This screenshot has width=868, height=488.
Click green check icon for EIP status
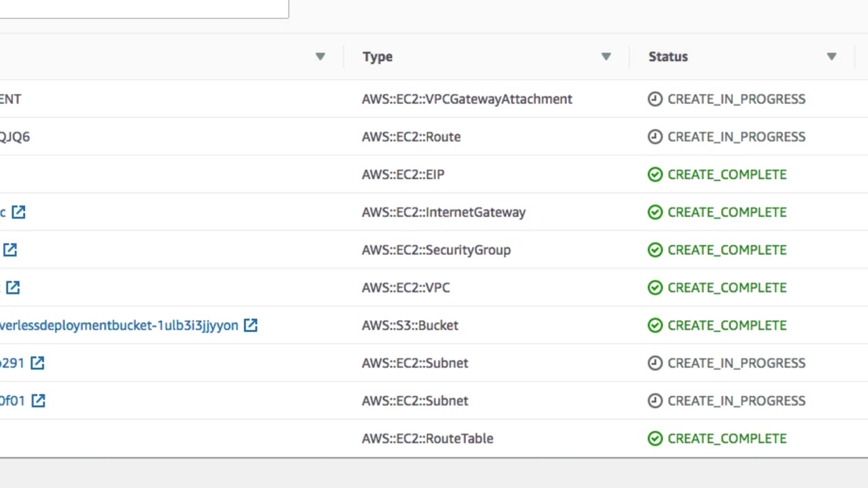point(654,175)
